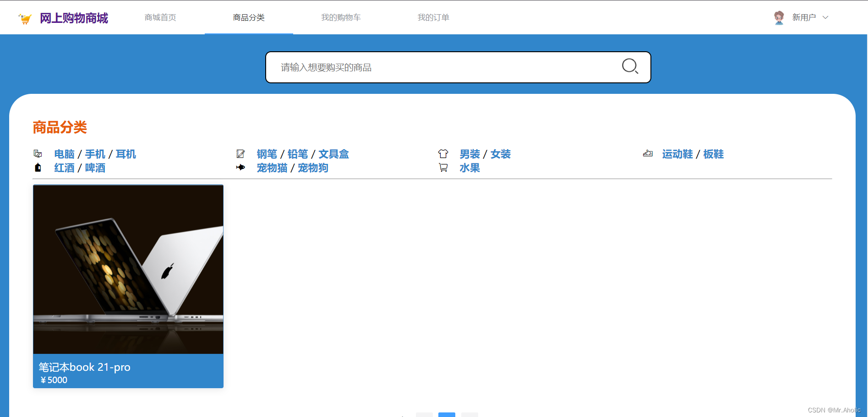Click the cart icon beside 水果 category

(x=443, y=168)
